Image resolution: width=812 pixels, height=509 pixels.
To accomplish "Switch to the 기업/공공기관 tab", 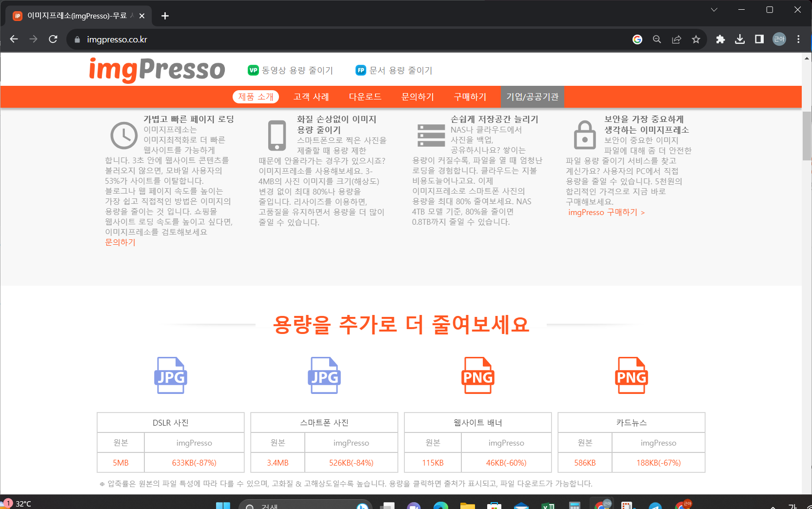I will pyautogui.click(x=533, y=97).
